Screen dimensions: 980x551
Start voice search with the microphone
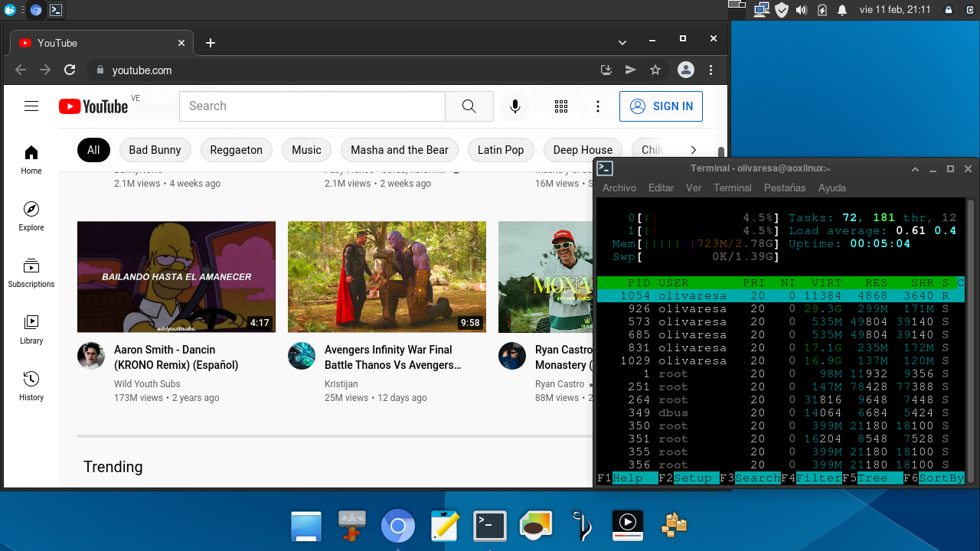pyautogui.click(x=515, y=106)
